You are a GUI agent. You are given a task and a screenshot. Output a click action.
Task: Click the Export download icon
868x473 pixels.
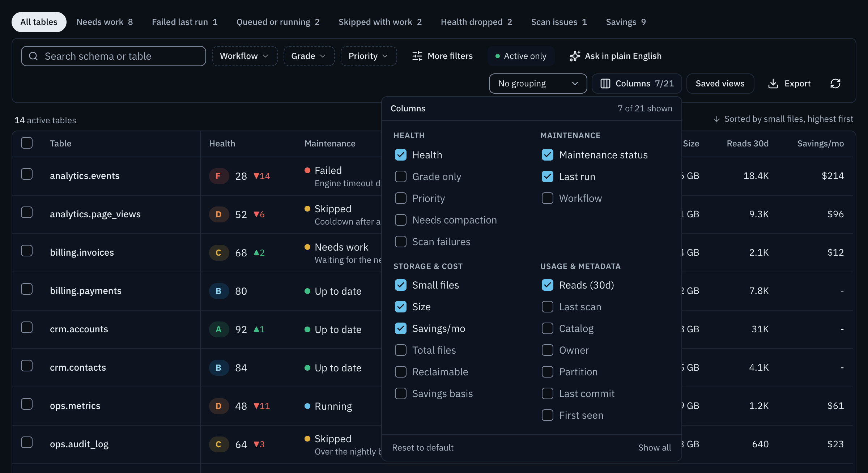773,84
